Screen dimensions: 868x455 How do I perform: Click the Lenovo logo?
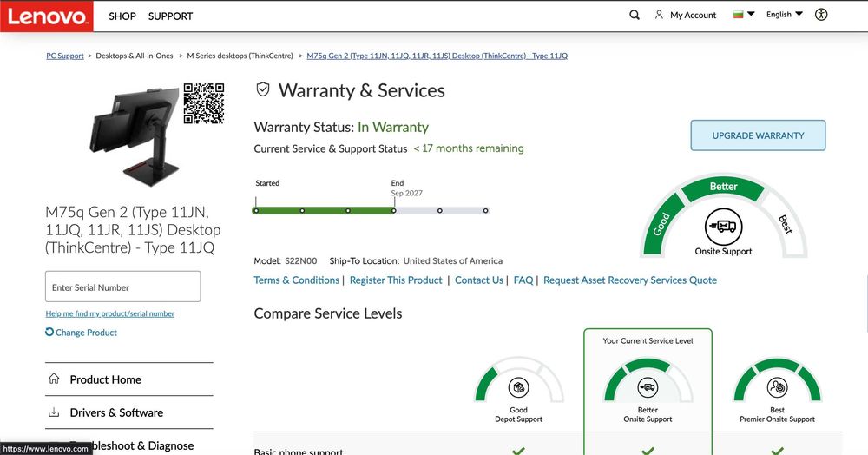47,16
